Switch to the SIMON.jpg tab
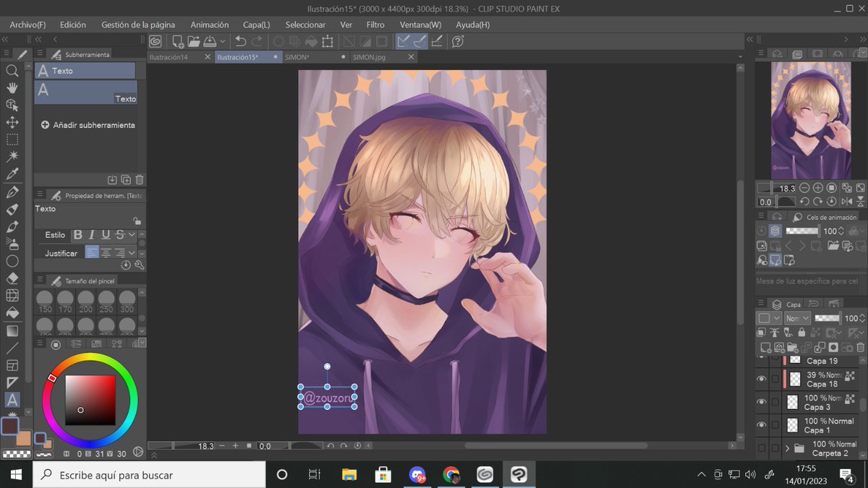This screenshot has height=488, width=868. [x=370, y=56]
